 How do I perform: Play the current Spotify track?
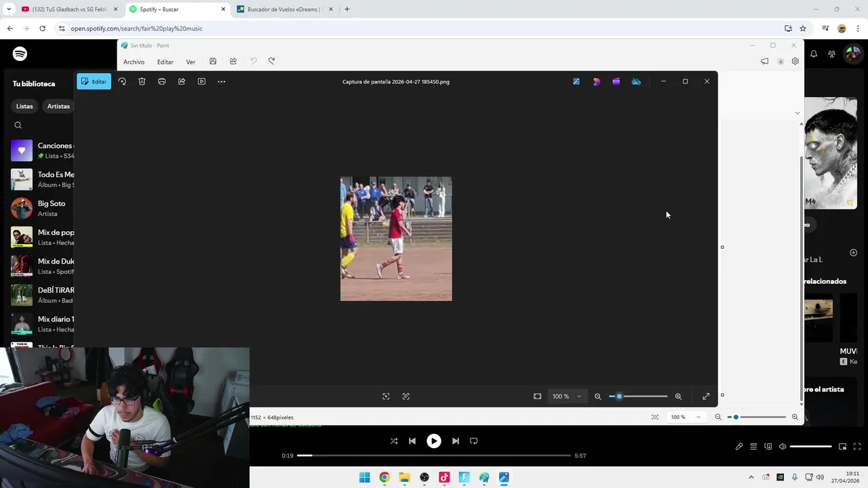(434, 441)
